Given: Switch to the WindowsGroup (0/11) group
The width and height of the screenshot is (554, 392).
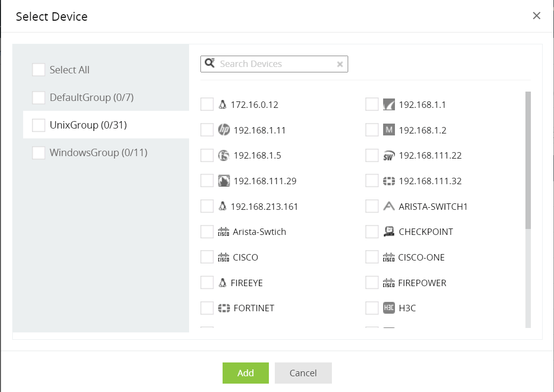Looking at the screenshot, I should click(x=98, y=153).
